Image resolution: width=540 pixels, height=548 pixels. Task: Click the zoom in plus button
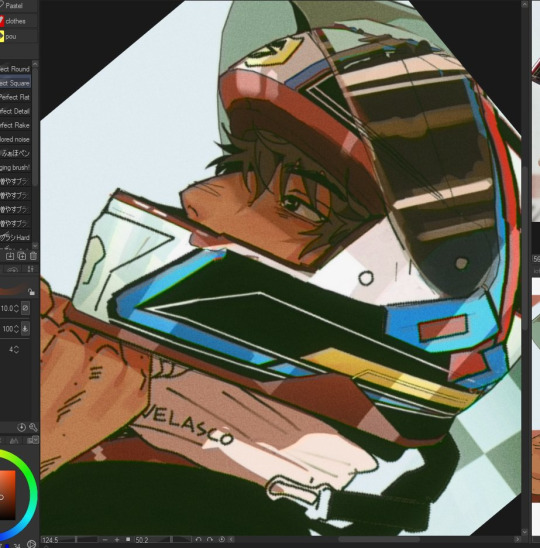(x=117, y=540)
